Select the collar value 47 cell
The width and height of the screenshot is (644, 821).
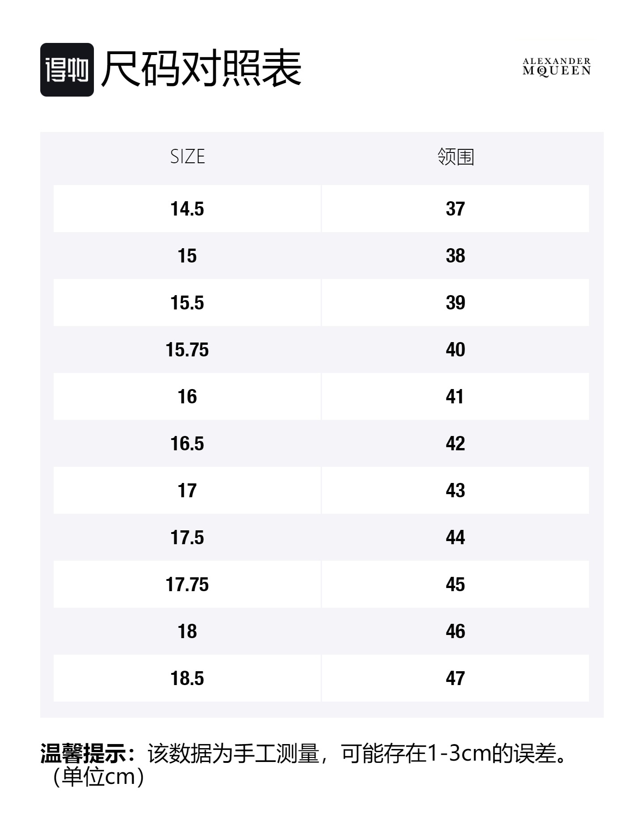(455, 678)
